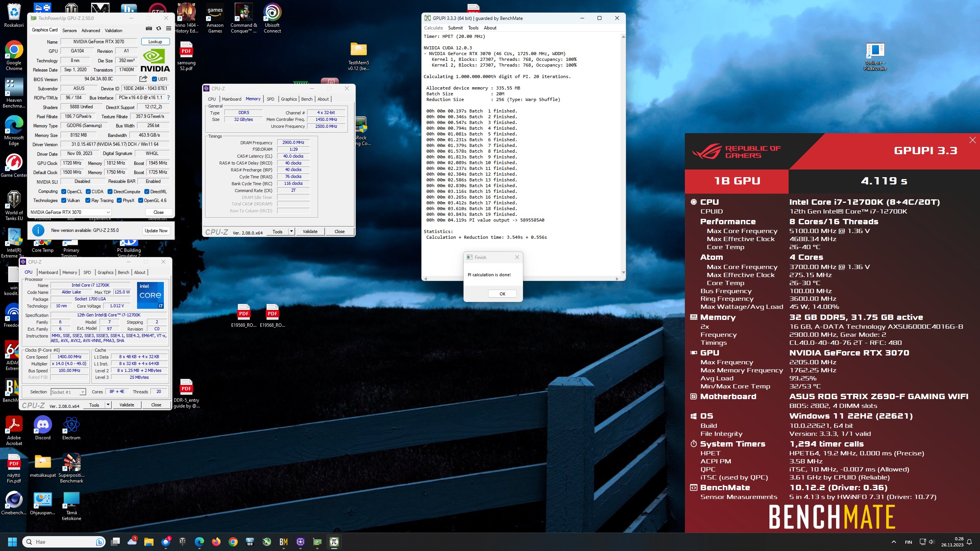This screenshot has height=551, width=980.
Task: Open Socket #1 selection dropdown
Action: pos(68,392)
